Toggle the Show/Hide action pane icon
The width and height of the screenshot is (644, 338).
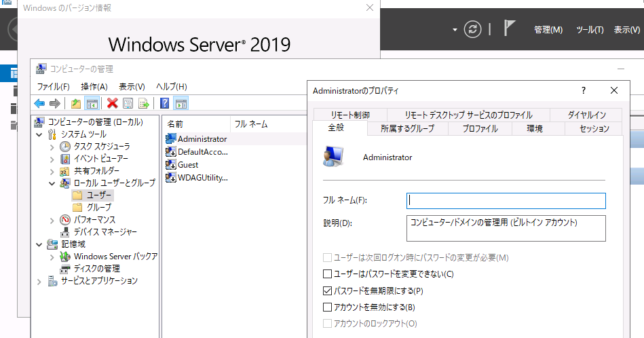(x=181, y=103)
